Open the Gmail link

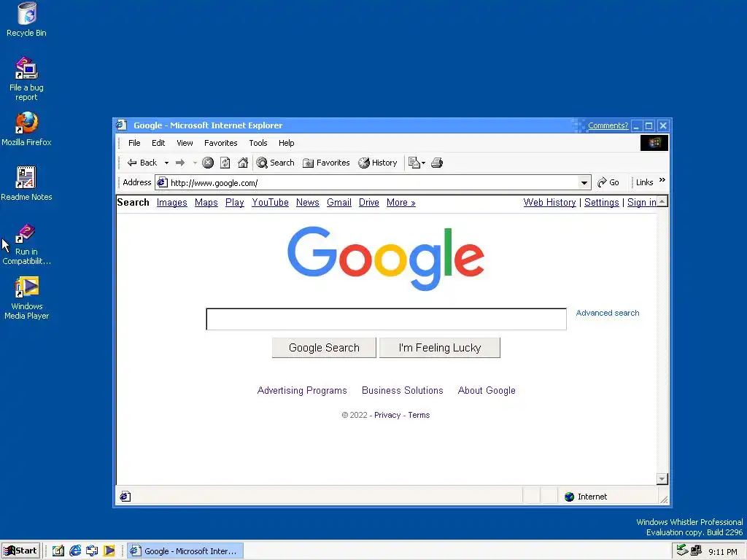(x=339, y=203)
